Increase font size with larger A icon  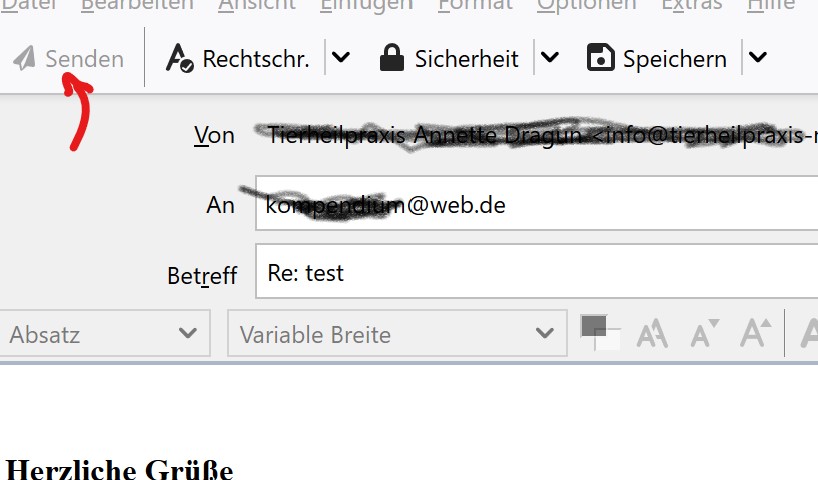click(x=755, y=333)
